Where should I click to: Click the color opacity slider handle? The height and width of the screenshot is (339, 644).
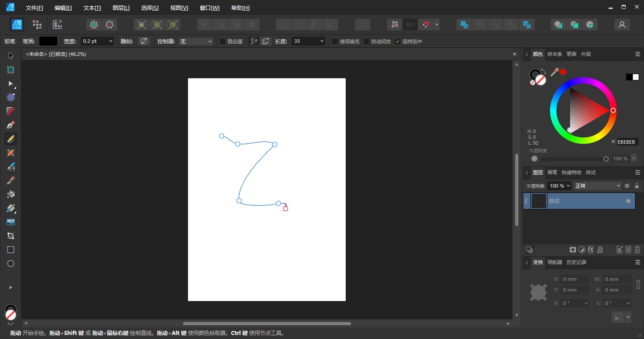(606, 159)
